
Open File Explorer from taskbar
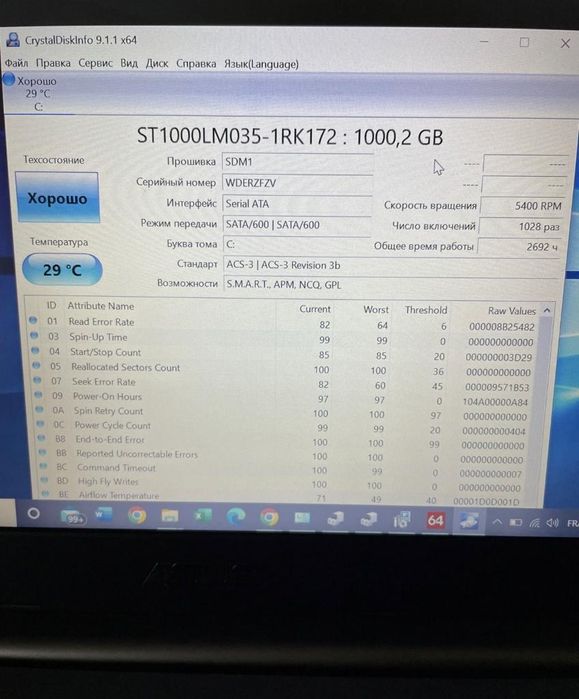(169, 517)
